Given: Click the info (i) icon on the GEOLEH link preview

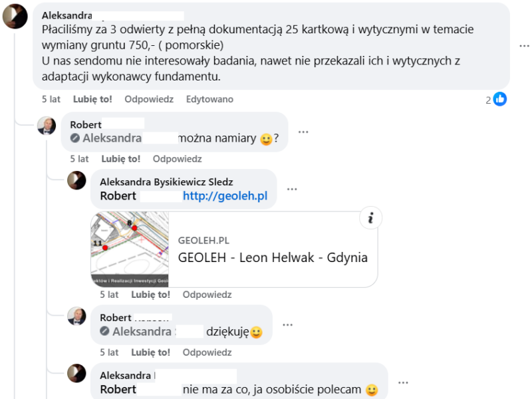Looking at the screenshot, I should point(370,218).
